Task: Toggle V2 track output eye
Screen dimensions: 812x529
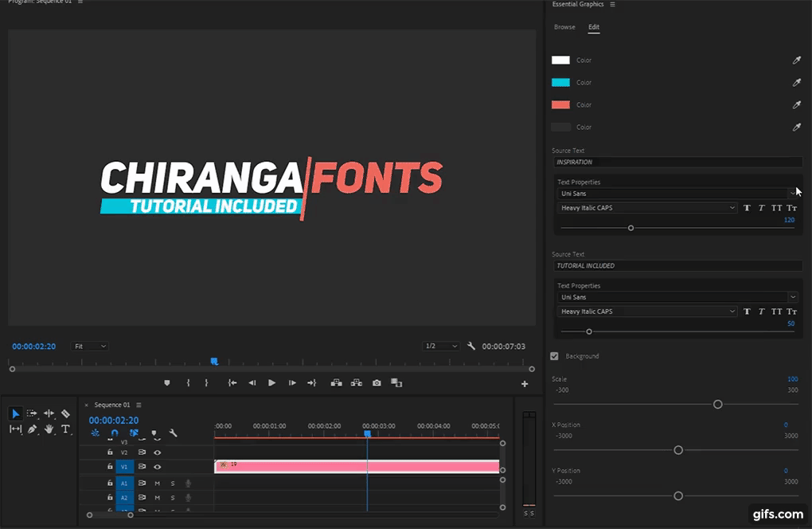Action: point(158,453)
